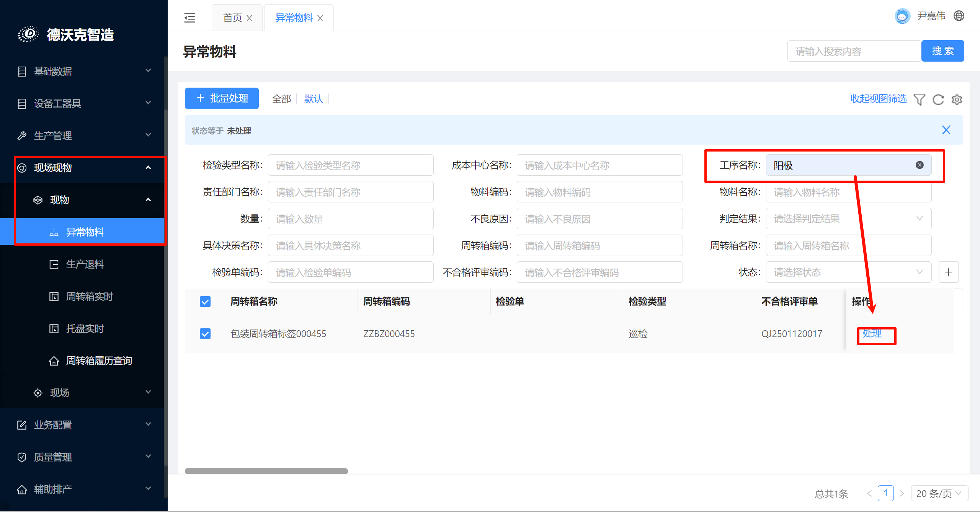This screenshot has width=980, height=512.
Task: Click the 设备工器具 sidebar icon
Action: click(22, 103)
